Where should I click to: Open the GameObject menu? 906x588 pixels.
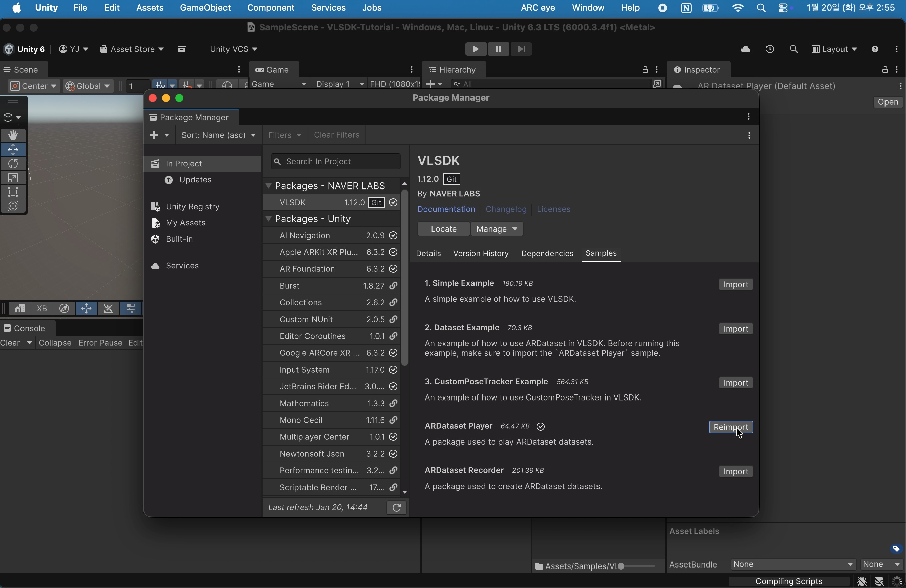click(x=205, y=8)
